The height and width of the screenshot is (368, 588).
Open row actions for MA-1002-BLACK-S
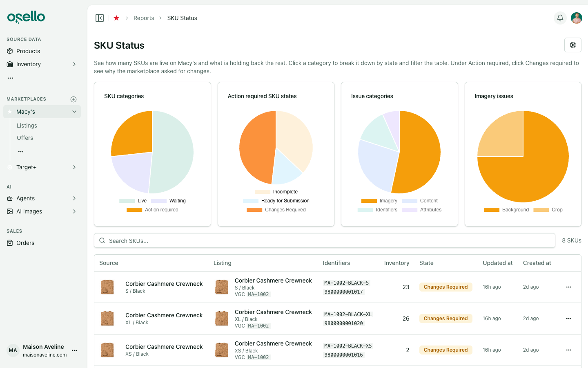coord(569,287)
